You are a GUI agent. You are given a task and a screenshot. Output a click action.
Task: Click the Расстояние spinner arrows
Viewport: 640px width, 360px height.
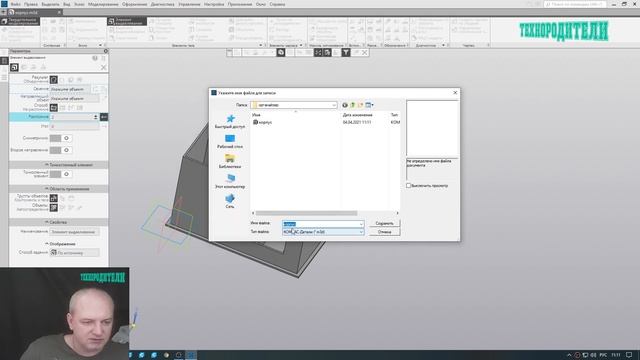tap(96, 117)
